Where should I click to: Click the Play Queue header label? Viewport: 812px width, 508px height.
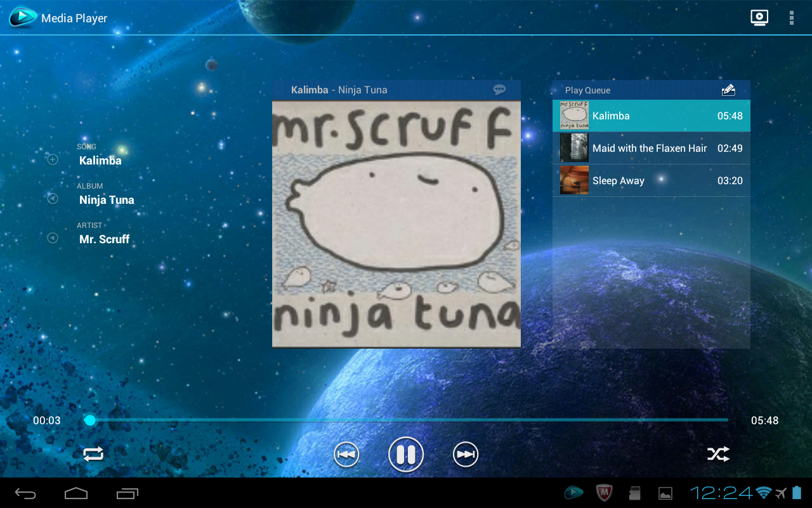click(587, 90)
